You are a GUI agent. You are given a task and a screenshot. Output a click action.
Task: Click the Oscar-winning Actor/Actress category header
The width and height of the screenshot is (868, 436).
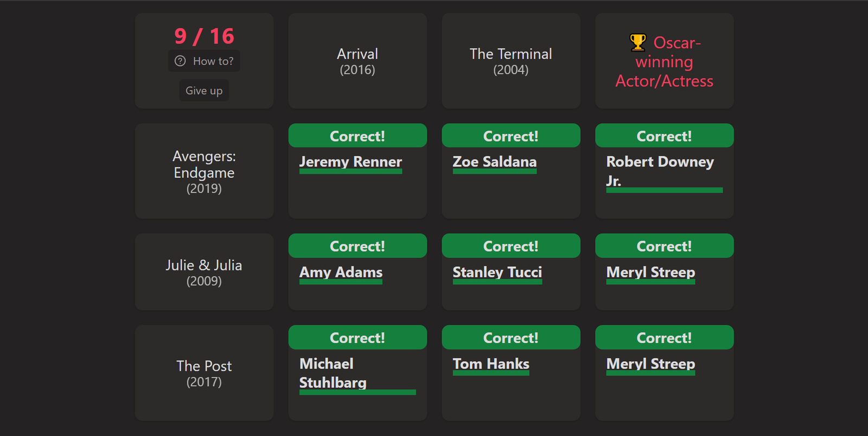coord(665,61)
